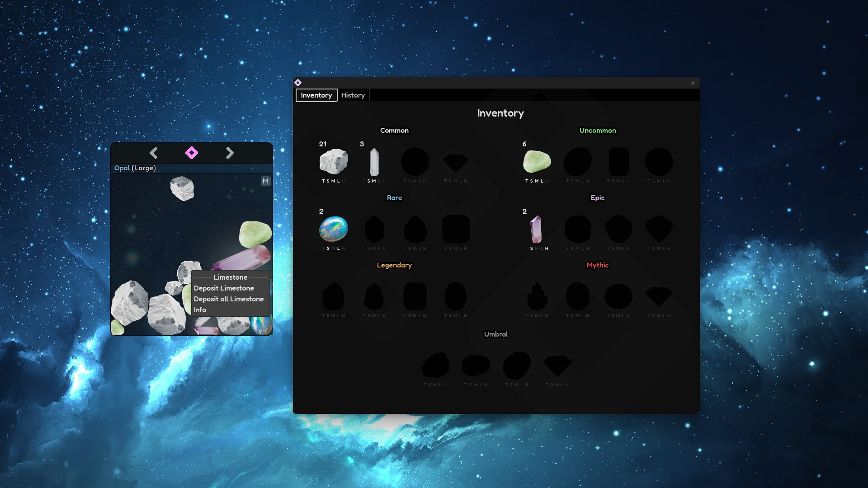The image size is (868, 488).
Task: Click the purple diamond icon in the inventory title bar
Action: point(298,83)
